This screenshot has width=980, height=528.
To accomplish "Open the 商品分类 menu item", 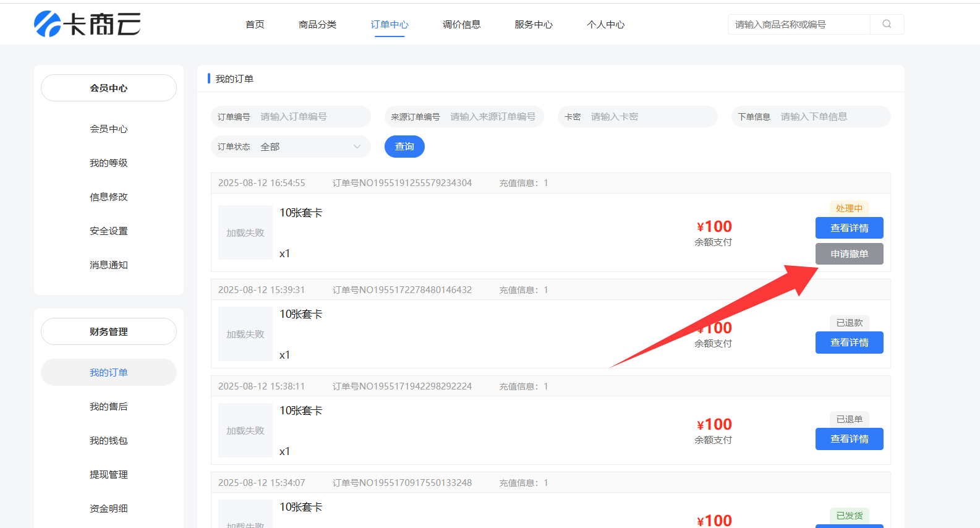I will (x=317, y=25).
